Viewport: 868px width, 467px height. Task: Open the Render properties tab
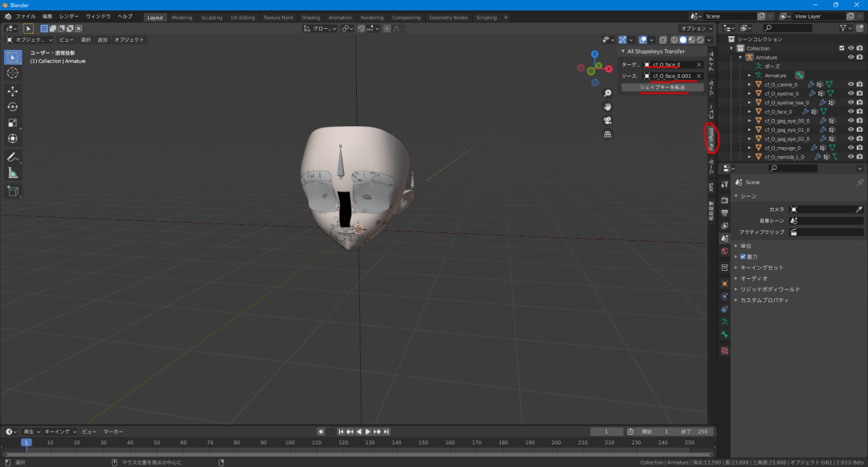point(724,200)
